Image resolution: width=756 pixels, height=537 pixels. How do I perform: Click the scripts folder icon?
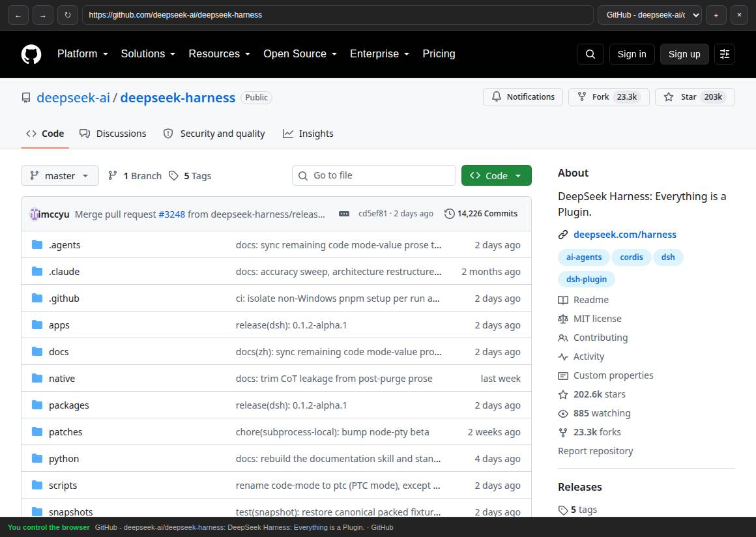[37, 486]
